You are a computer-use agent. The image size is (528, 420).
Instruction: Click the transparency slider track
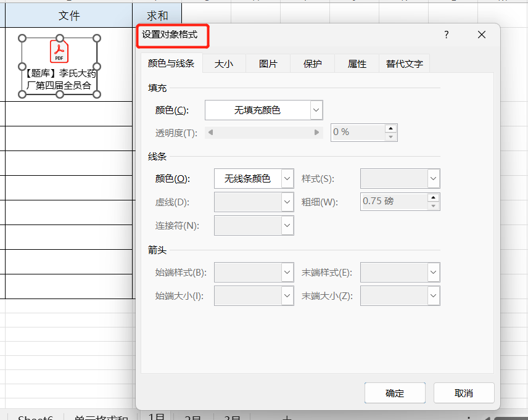(x=263, y=133)
